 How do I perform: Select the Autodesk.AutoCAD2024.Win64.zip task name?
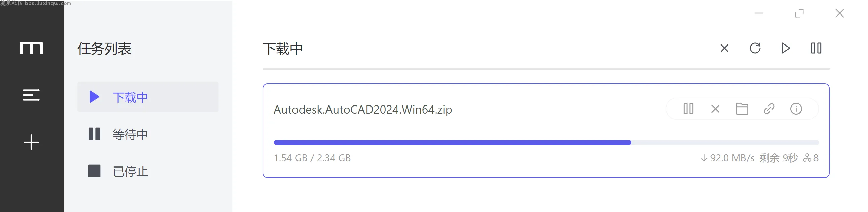(x=362, y=110)
